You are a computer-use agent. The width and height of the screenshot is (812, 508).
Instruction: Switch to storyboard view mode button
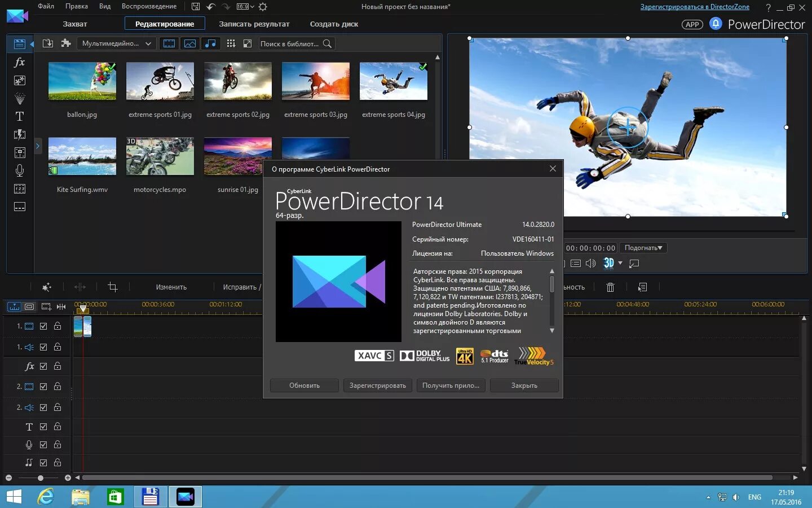pyautogui.click(x=29, y=306)
